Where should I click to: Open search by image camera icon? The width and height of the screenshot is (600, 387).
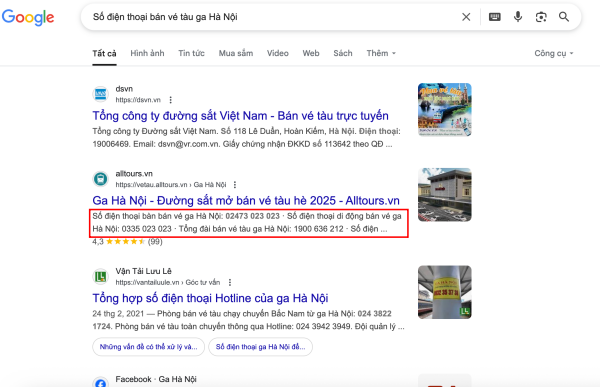541,17
